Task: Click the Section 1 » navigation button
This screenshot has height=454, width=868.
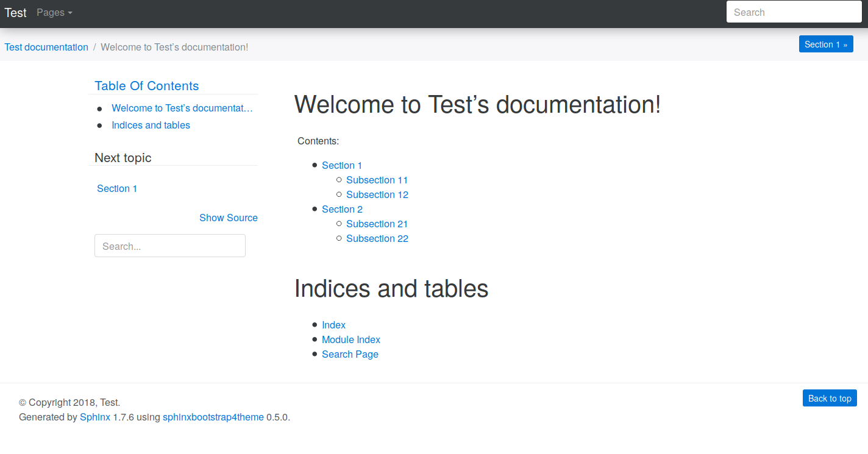Action: click(826, 44)
